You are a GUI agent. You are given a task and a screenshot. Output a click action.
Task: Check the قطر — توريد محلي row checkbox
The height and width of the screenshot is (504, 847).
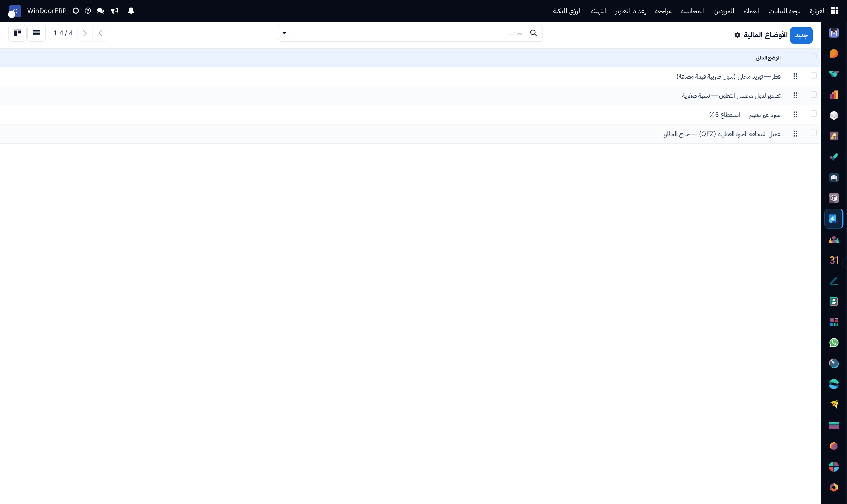tap(813, 75)
